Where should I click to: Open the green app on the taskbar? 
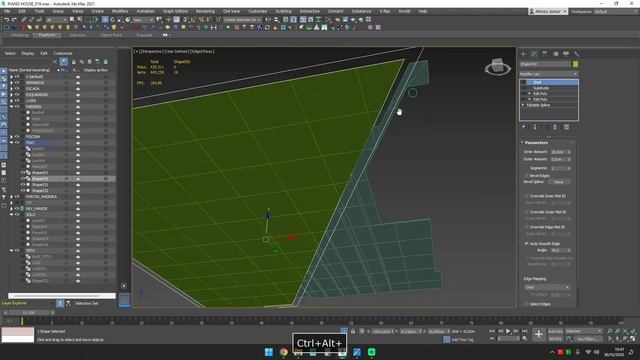[x=371, y=352]
